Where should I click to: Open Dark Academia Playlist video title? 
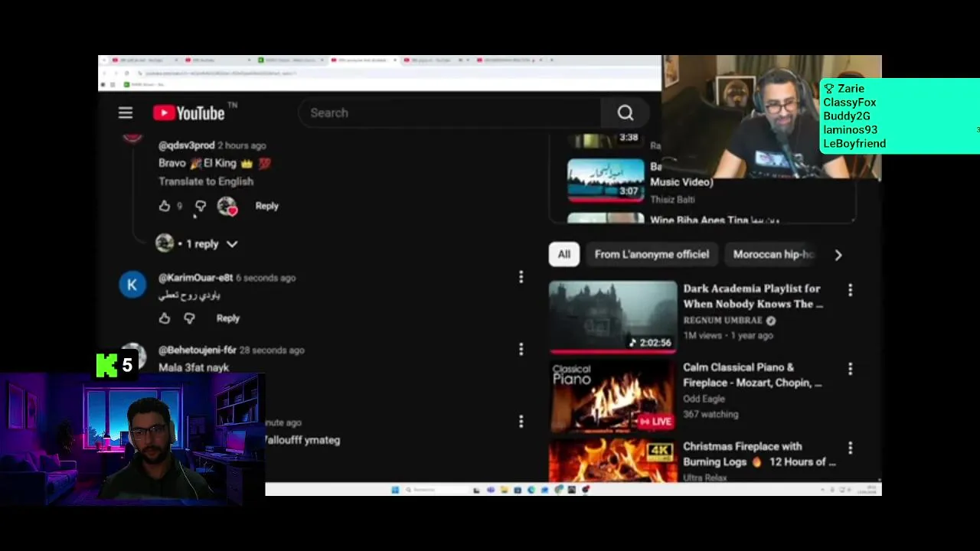point(753,296)
